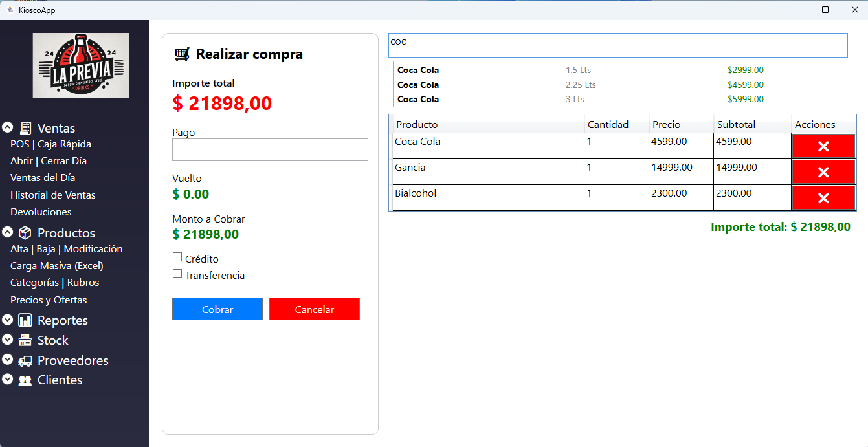Viewport: 868px width, 447px height.
Task: Delete the Gancia row with red X
Action: 823,172
